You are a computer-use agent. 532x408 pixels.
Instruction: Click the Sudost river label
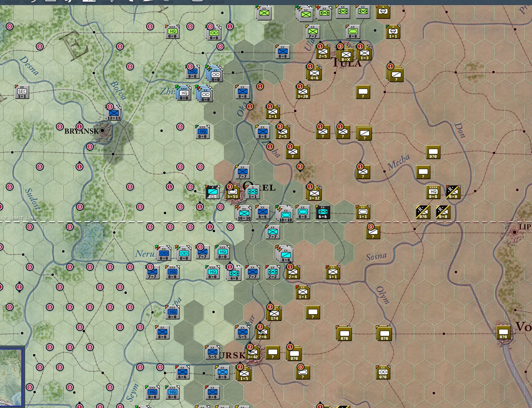pyautogui.click(x=32, y=199)
